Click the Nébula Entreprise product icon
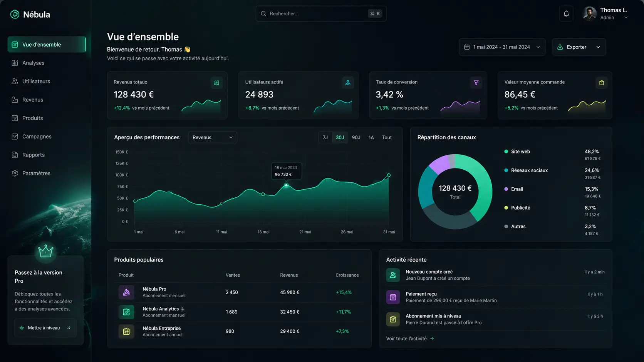Viewport: 644px width, 362px height. click(126, 331)
